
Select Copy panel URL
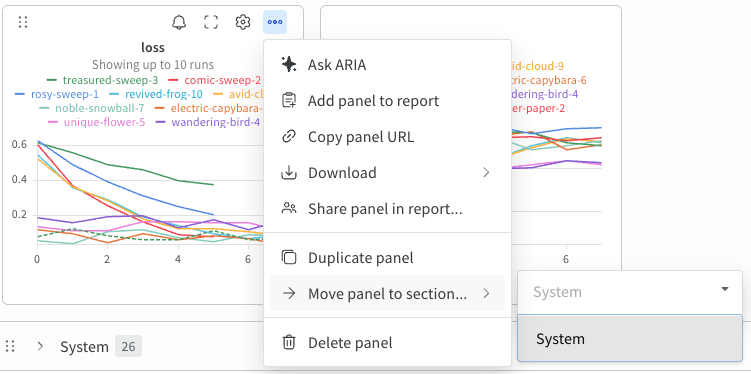click(387, 137)
